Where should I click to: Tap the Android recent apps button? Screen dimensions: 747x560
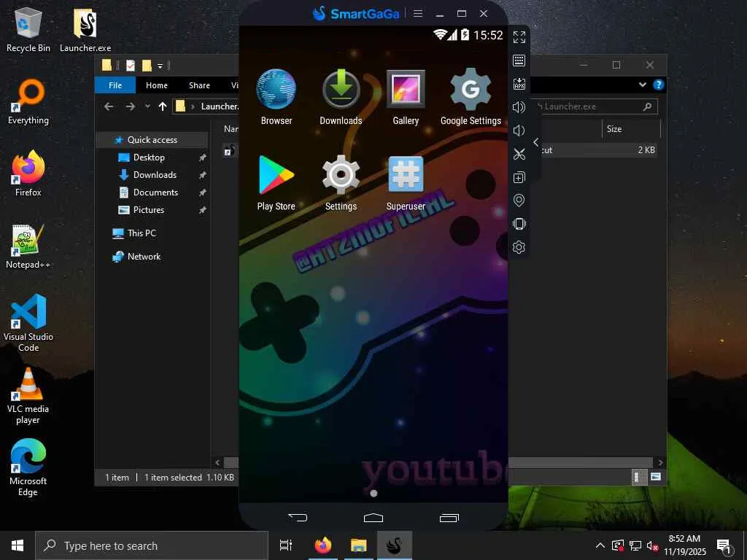coord(449,518)
